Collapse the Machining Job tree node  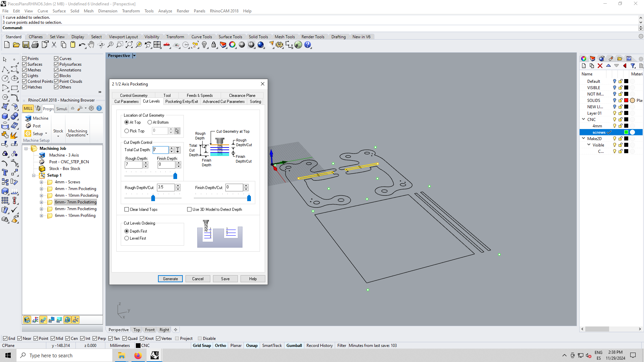click(x=26, y=148)
